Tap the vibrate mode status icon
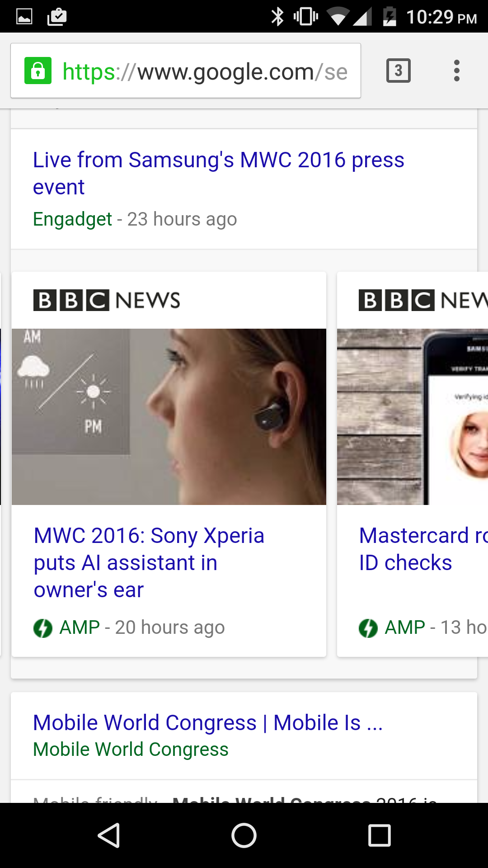 pyautogui.click(x=306, y=17)
